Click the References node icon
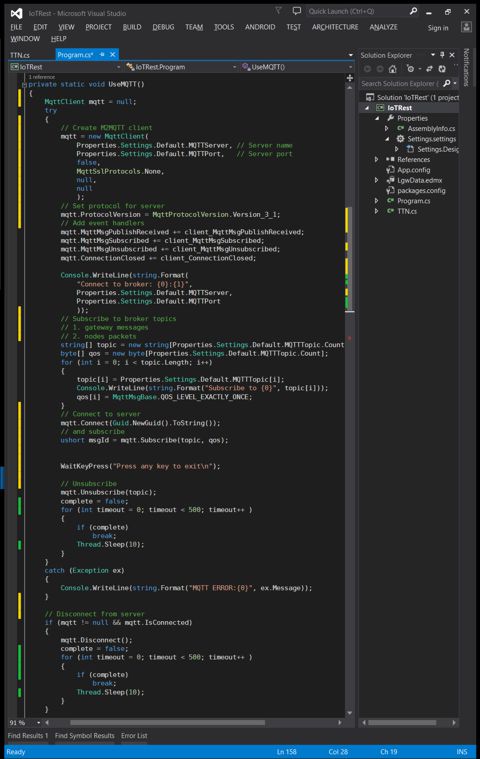The height and width of the screenshot is (759, 480). click(x=390, y=159)
